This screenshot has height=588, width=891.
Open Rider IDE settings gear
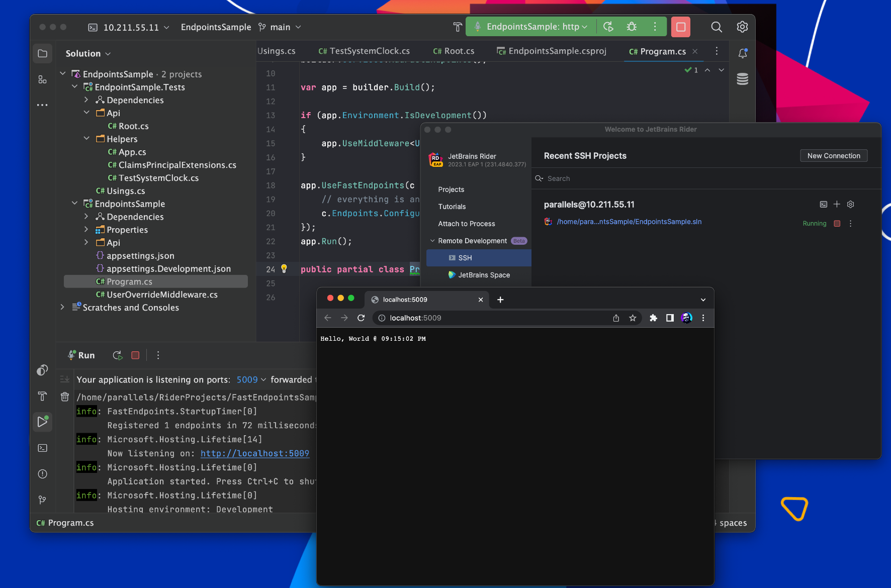(x=742, y=27)
